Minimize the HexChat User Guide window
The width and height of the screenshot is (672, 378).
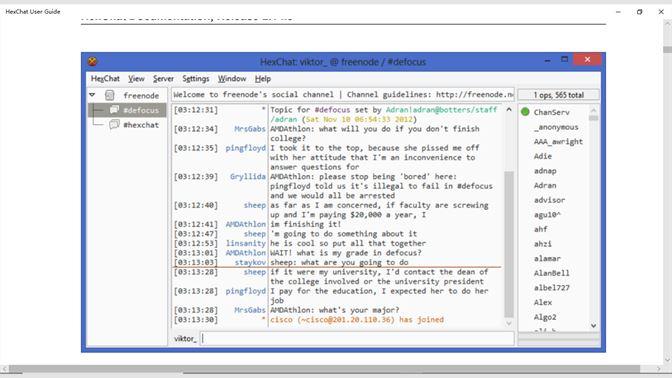(618, 12)
